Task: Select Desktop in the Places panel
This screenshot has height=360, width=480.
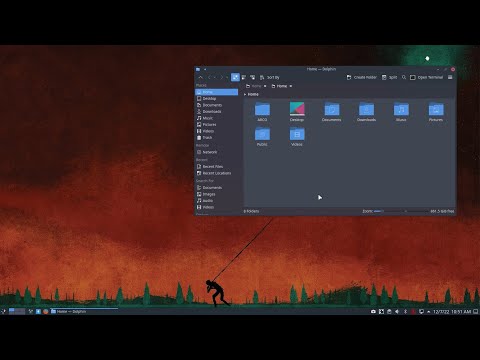Action: pos(216,99)
